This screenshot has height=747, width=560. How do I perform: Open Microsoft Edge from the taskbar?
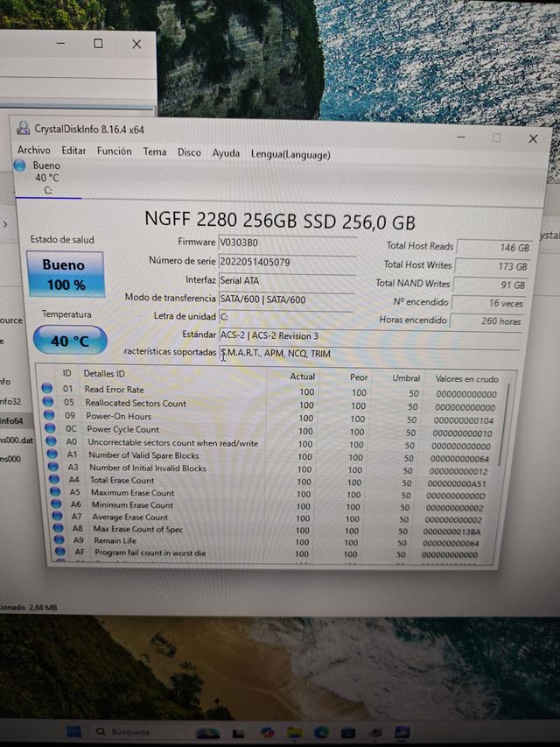click(321, 733)
